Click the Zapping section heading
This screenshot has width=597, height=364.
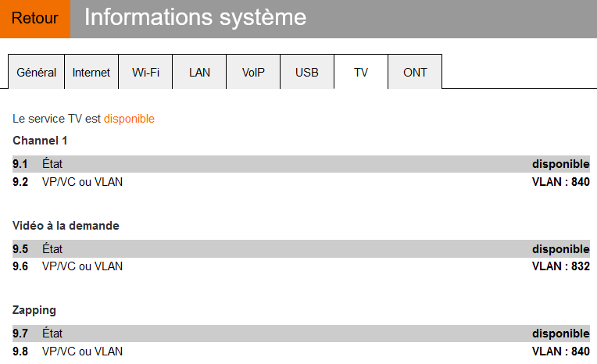[34, 310]
